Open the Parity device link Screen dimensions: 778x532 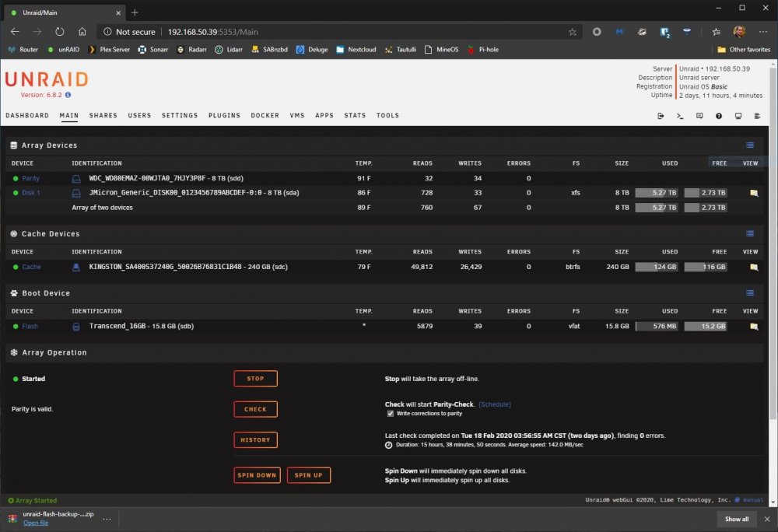[31, 178]
